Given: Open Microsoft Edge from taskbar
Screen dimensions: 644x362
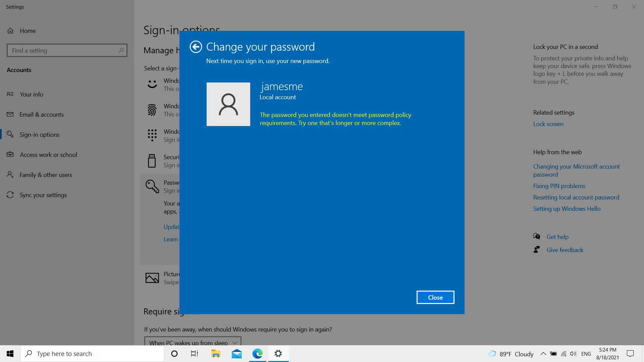Looking at the screenshot, I should point(258,354).
